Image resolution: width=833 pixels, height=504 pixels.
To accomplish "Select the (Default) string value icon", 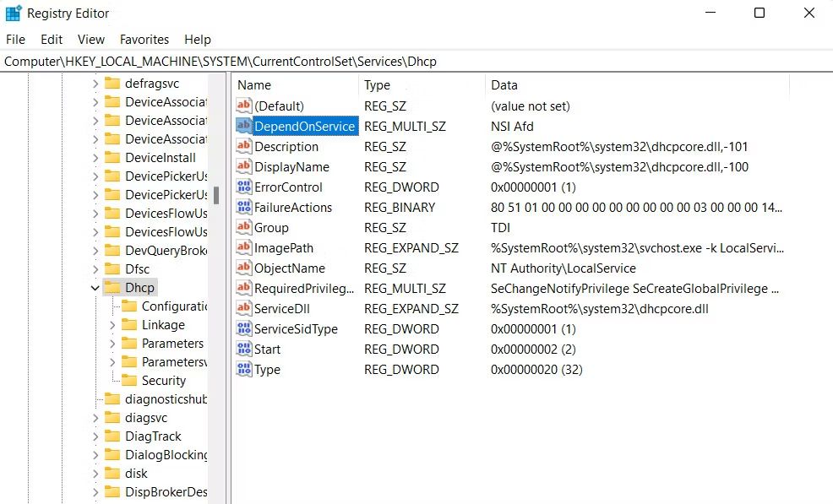I will click(244, 106).
